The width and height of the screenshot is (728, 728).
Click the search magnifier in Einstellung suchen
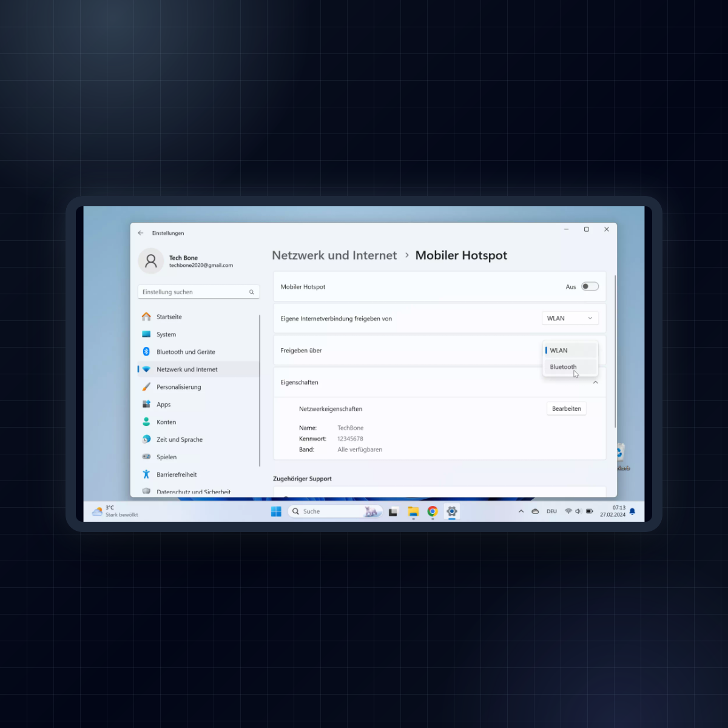coord(252,292)
